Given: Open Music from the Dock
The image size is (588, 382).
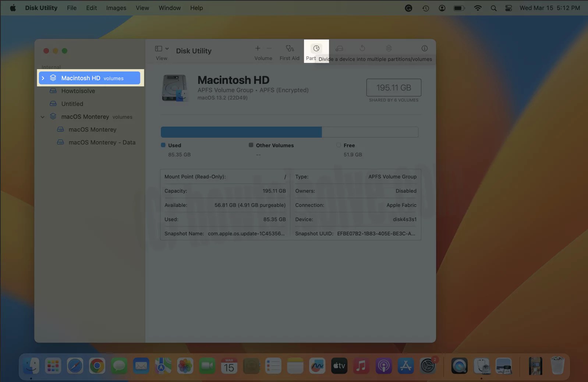Looking at the screenshot, I should tap(361, 366).
